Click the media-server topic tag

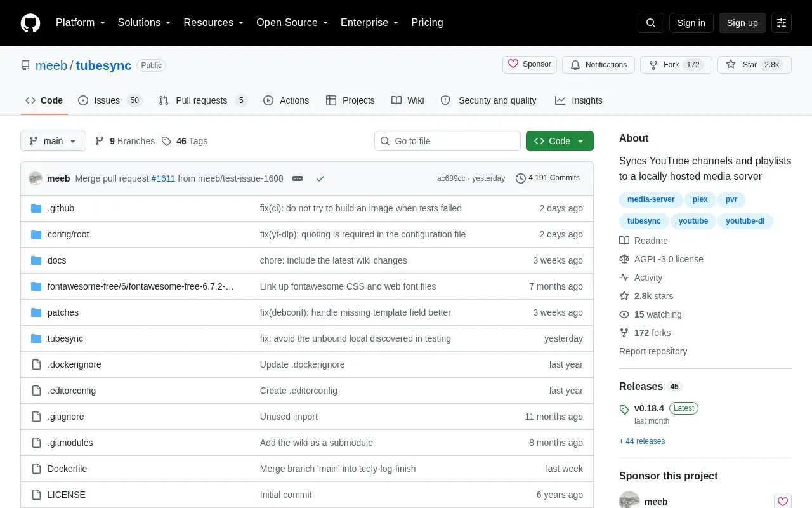coord(651,199)
